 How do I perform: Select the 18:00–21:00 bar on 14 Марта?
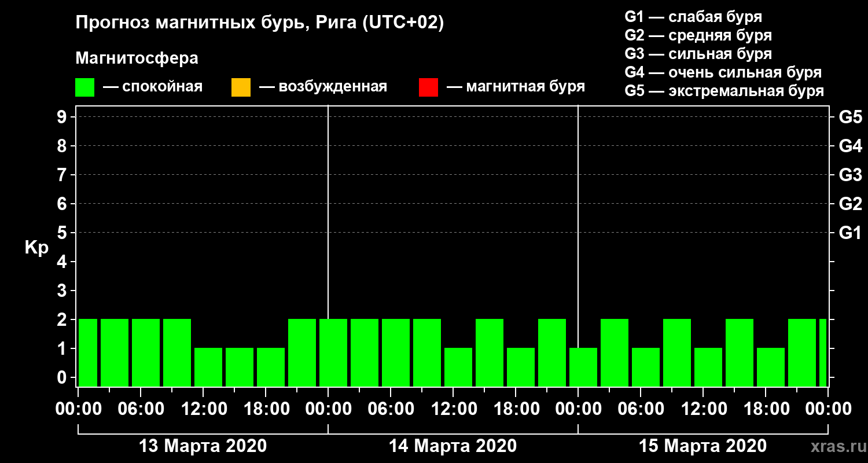(521, 367)
